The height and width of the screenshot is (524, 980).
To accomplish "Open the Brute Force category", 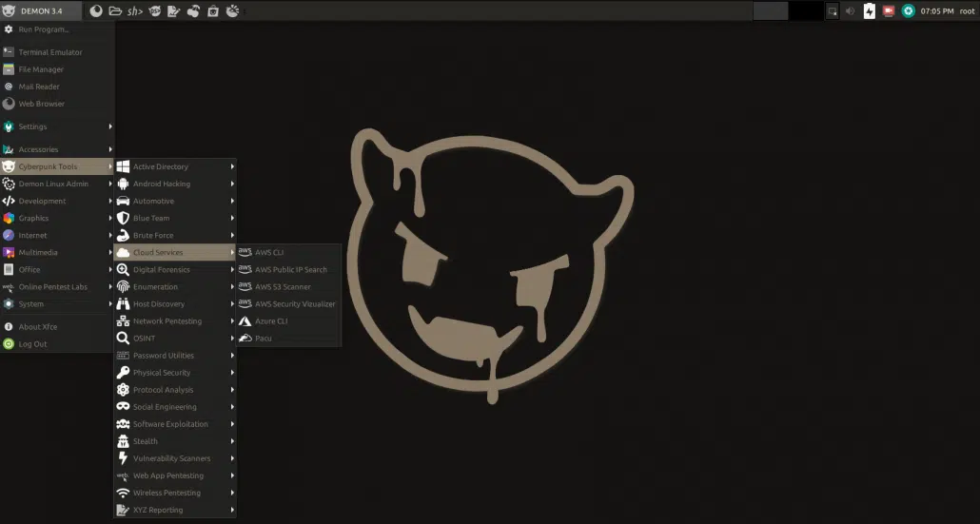I will point(175,235).
